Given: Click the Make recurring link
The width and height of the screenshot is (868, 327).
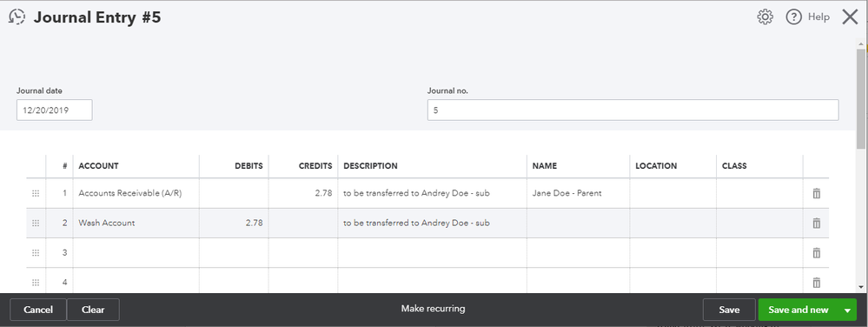Looking at the screenshot, I should (x=433, y=308).
